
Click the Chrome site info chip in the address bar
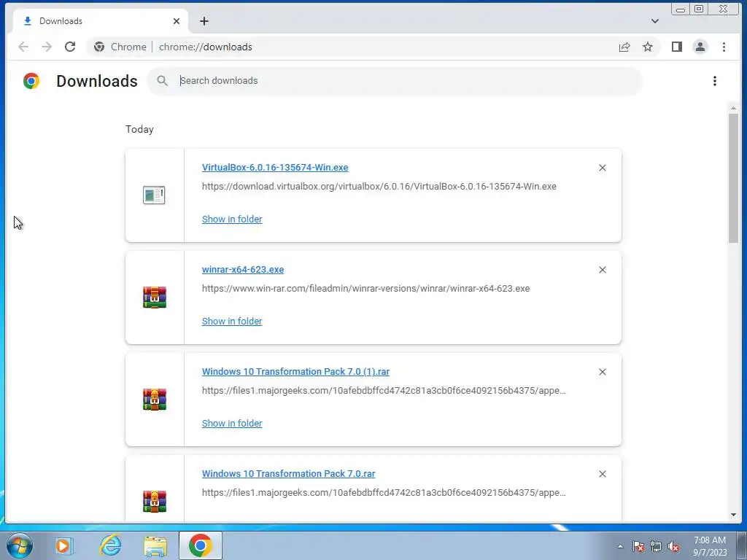(x=120, y=47)
